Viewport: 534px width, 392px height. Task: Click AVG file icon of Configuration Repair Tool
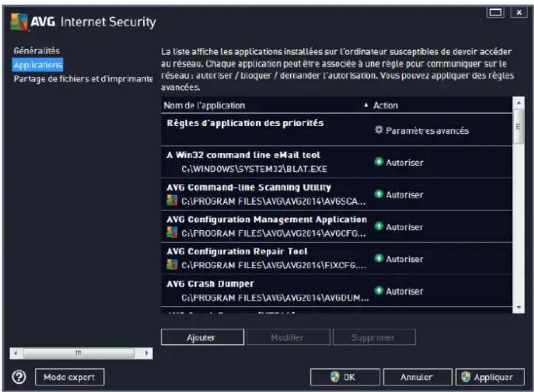click(172, 264)
